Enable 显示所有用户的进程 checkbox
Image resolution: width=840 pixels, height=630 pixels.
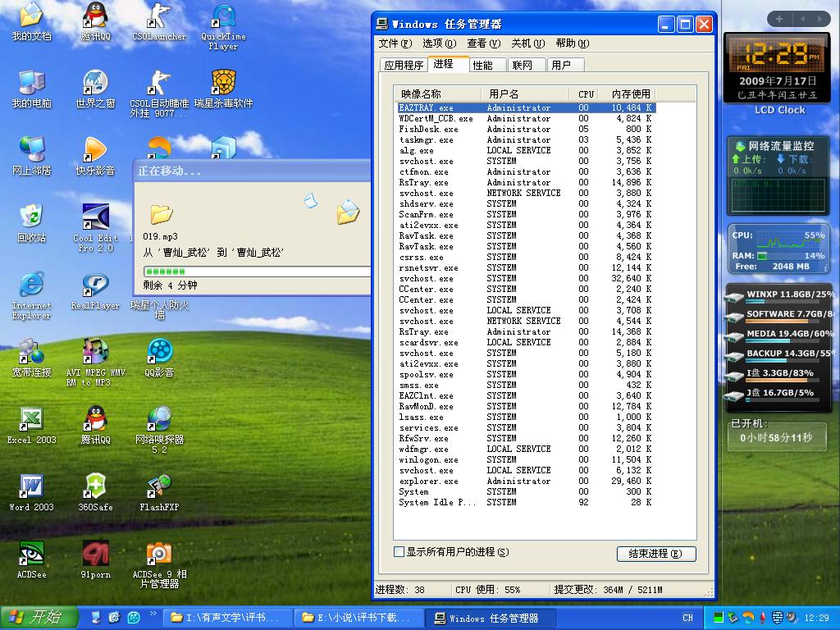click(399, 552)
